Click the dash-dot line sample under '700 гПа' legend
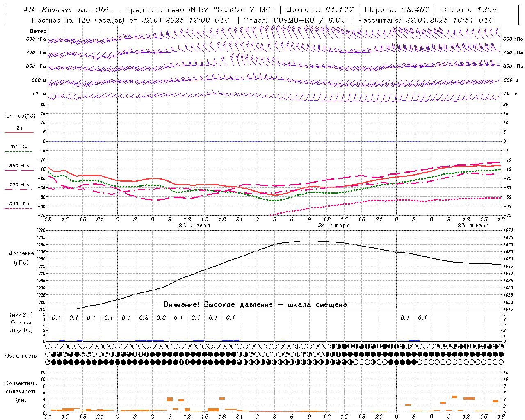The height and width of the screenshot is (420, 525). coord(18,189)
